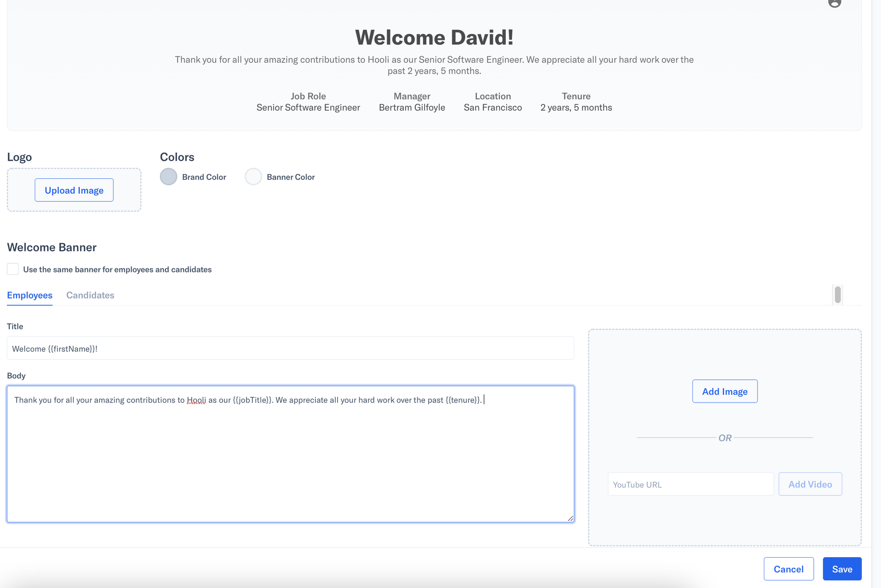This screenshot has height=588, width=881.
Task: Open the Banner Color swatch
Action: coord(253,177)
